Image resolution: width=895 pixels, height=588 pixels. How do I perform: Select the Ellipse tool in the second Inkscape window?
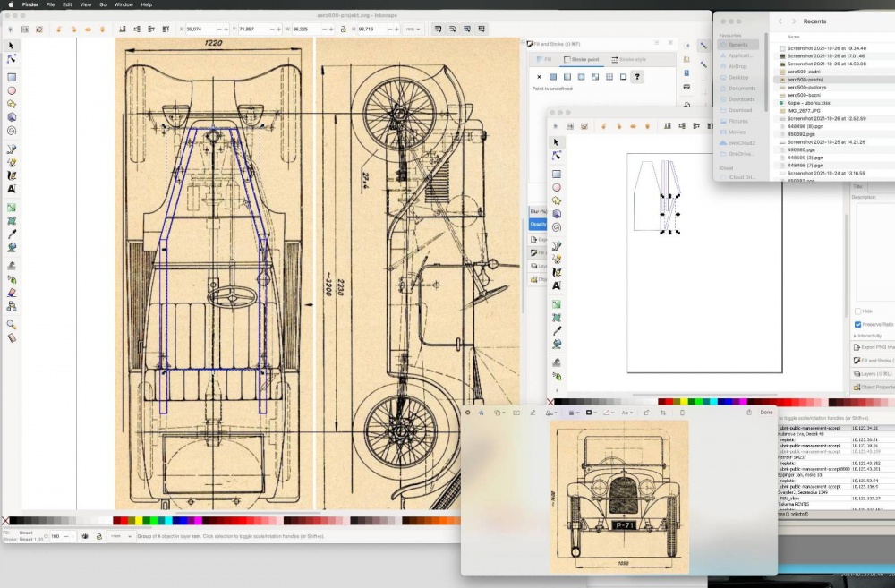557,187
